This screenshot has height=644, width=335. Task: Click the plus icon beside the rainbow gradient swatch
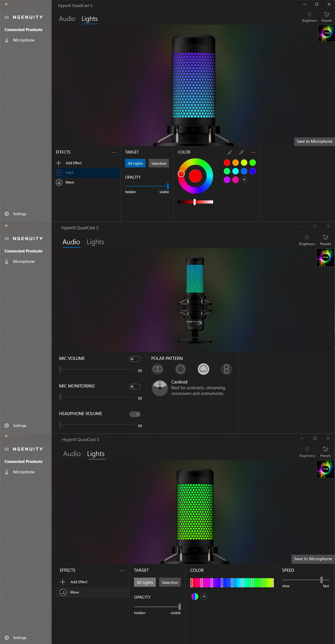204,597
